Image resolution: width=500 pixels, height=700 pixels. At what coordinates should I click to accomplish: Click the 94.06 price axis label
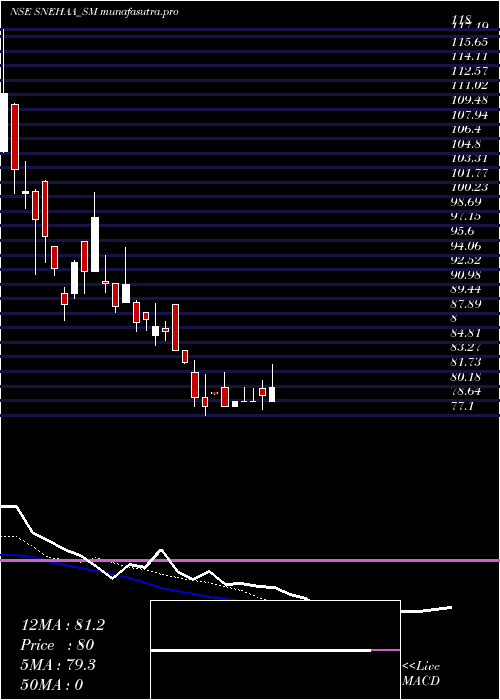[466, 246]
